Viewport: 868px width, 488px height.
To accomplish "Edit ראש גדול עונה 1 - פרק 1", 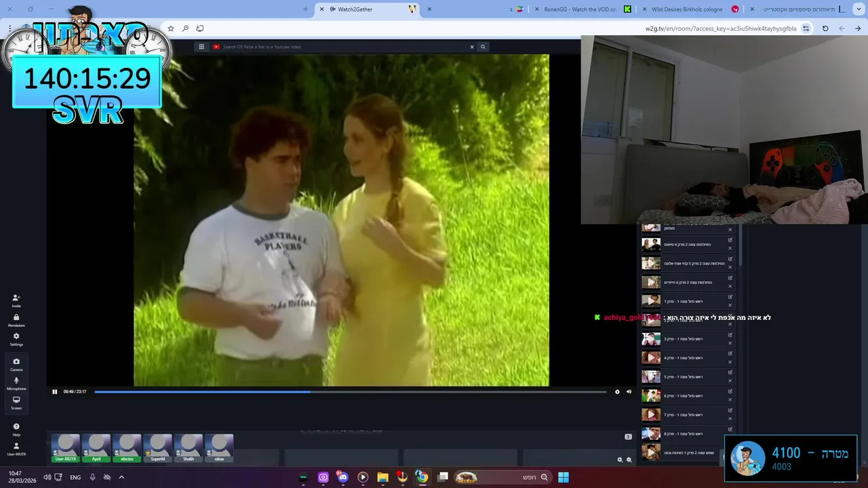I will click(x=730, y=297).
